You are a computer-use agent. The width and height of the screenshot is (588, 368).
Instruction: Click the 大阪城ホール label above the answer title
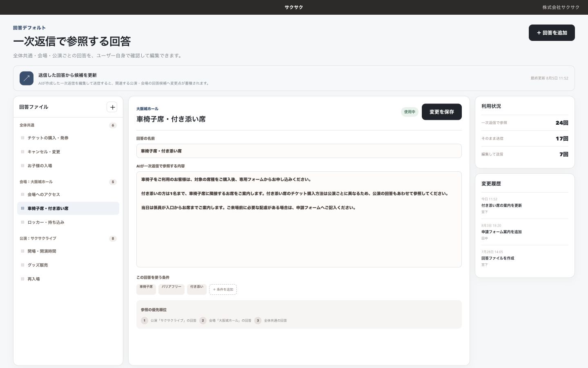[147, 109]
